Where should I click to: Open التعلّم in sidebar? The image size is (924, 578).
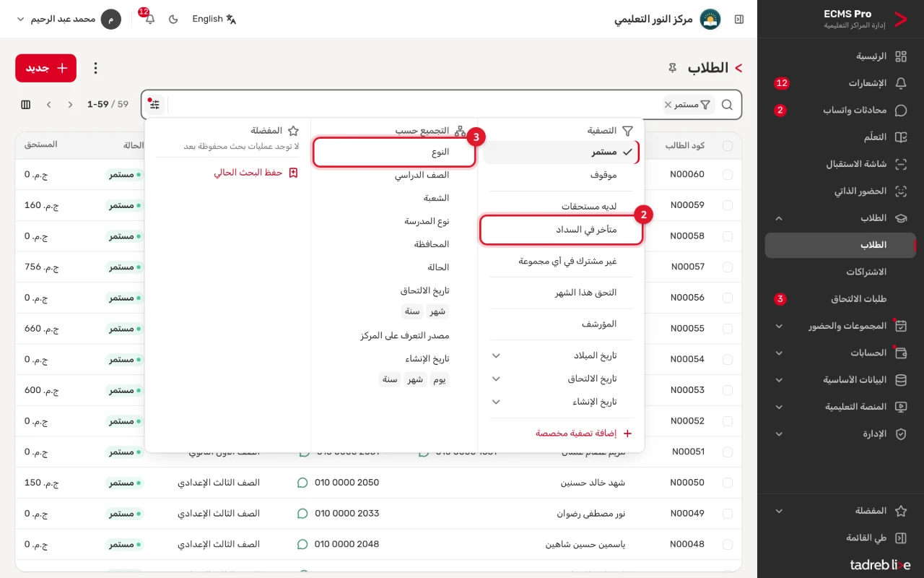point(840,137)
